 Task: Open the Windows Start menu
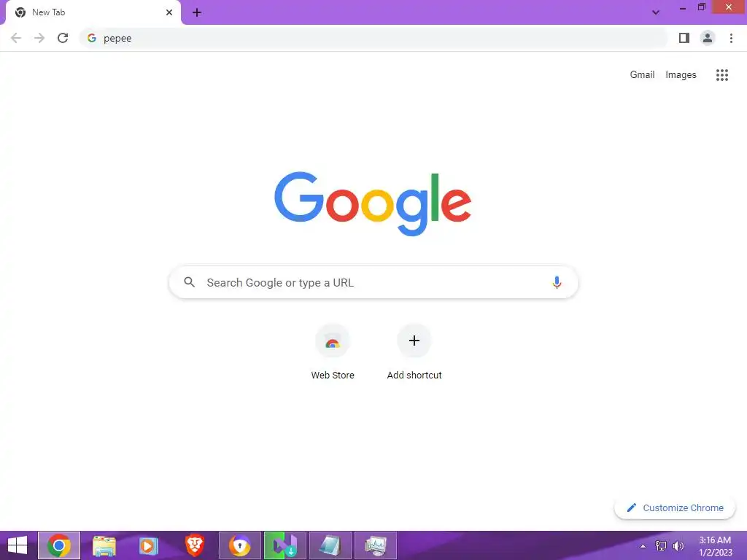pyautogui.click(x=18, y=545)
